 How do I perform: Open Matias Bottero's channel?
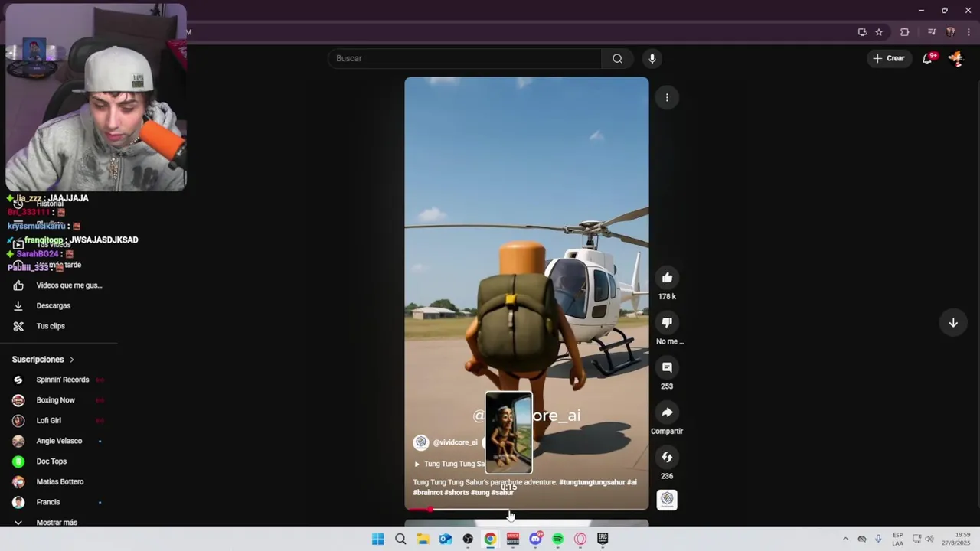point(59,481)
